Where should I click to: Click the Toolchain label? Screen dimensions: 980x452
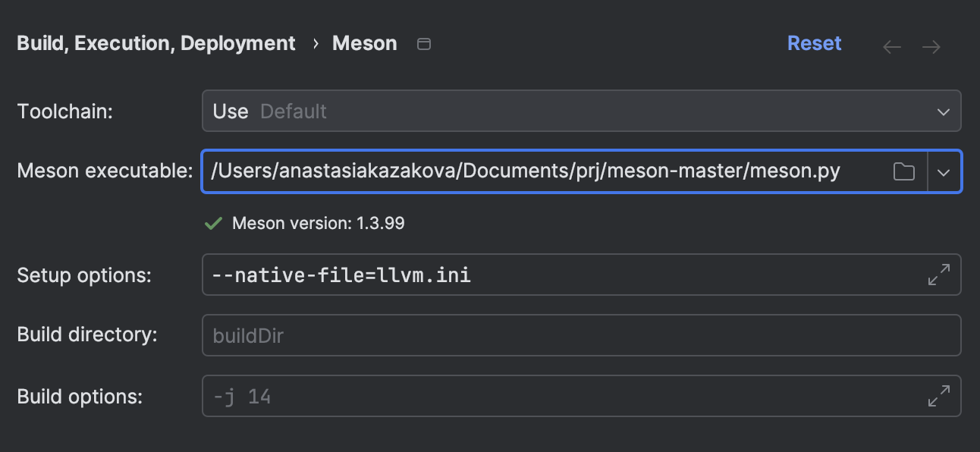(x=65, y=111)
